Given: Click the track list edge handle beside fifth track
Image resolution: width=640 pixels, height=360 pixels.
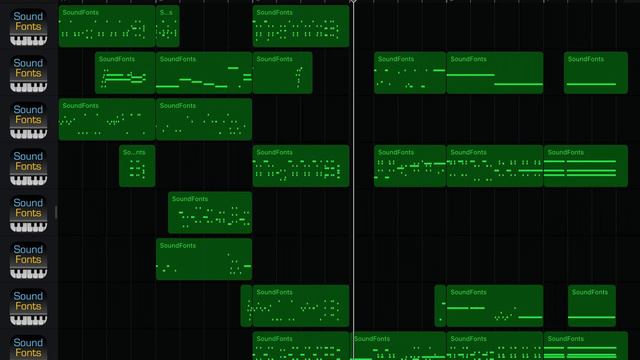Looking at the screenshot, I should coord(56,212).
